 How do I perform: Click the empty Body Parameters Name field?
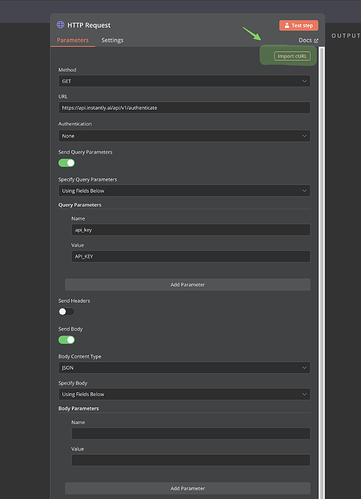[x=191, y=434]
